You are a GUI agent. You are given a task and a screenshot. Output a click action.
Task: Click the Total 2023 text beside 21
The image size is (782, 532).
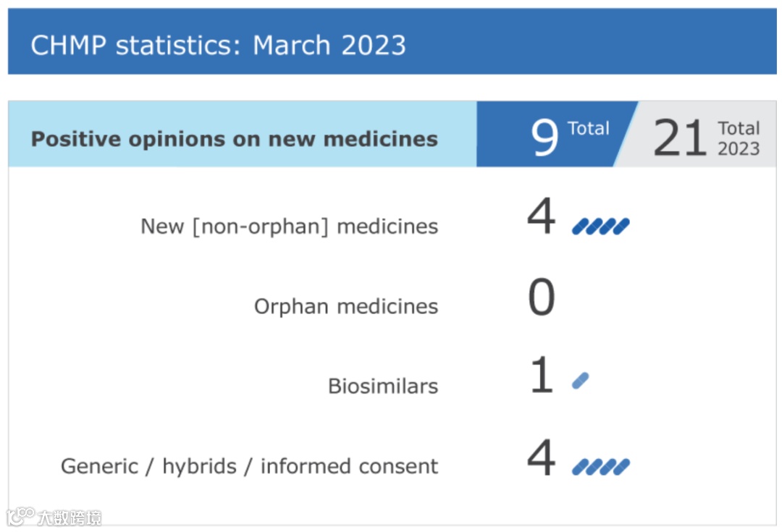coord(739,138)
